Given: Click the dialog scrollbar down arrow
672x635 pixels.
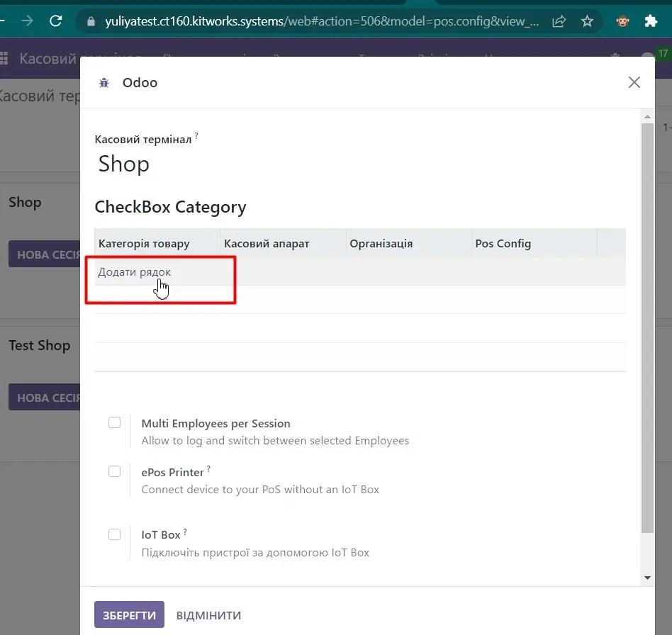Looking at the screenshot, I should (x=647, y=578).
